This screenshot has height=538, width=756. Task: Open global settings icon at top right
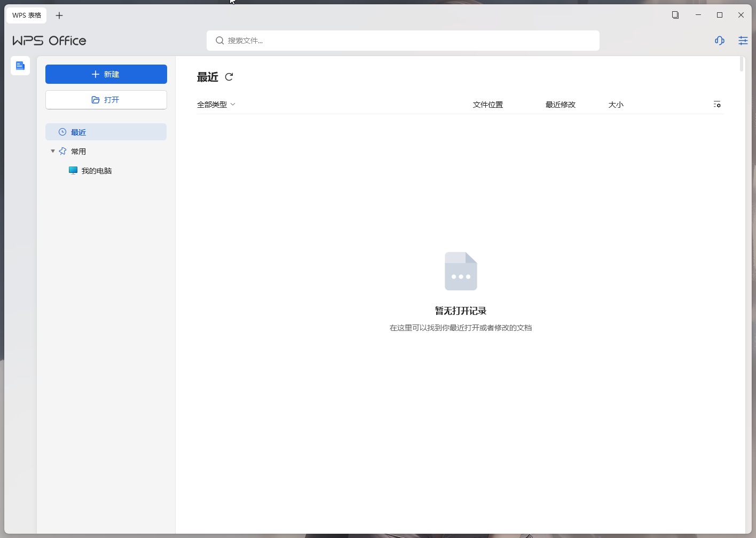[743, 41]
